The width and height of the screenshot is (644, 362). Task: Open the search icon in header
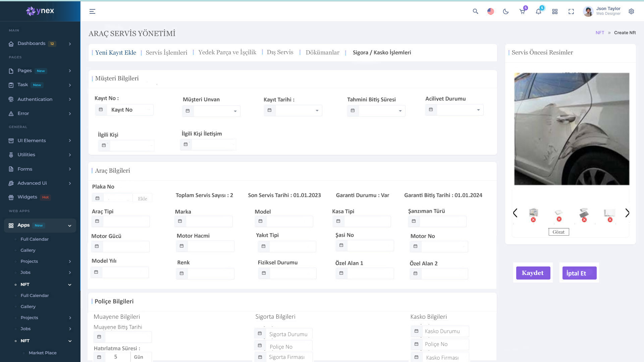click(x=475, y=11)
